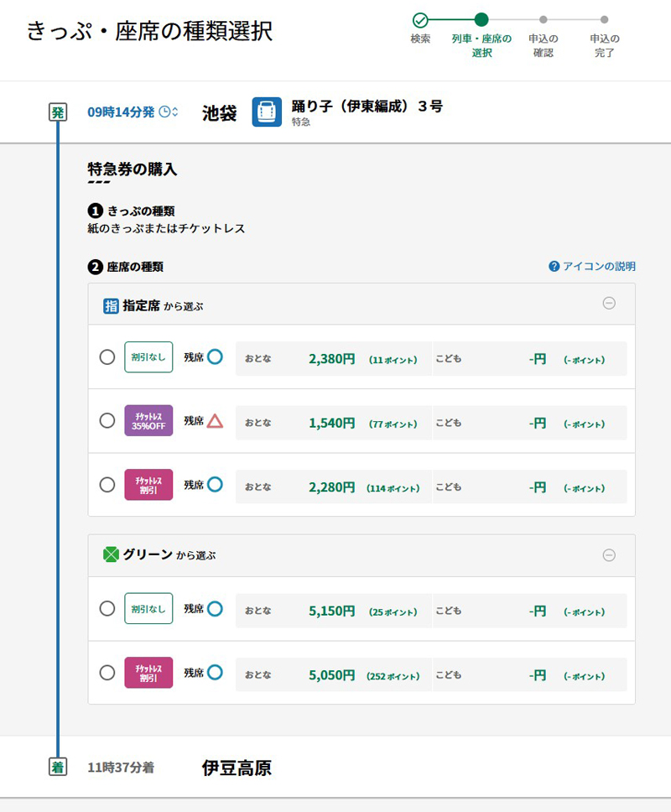
Task: Open the 09時14分発 departure time selector
Action: [133, 112]
